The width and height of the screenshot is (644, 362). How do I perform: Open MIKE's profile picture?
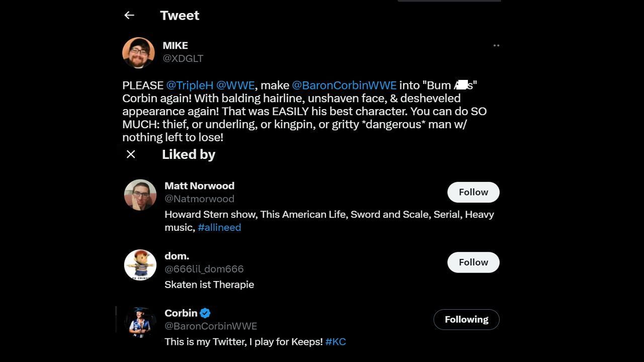(x=138, y=52)
